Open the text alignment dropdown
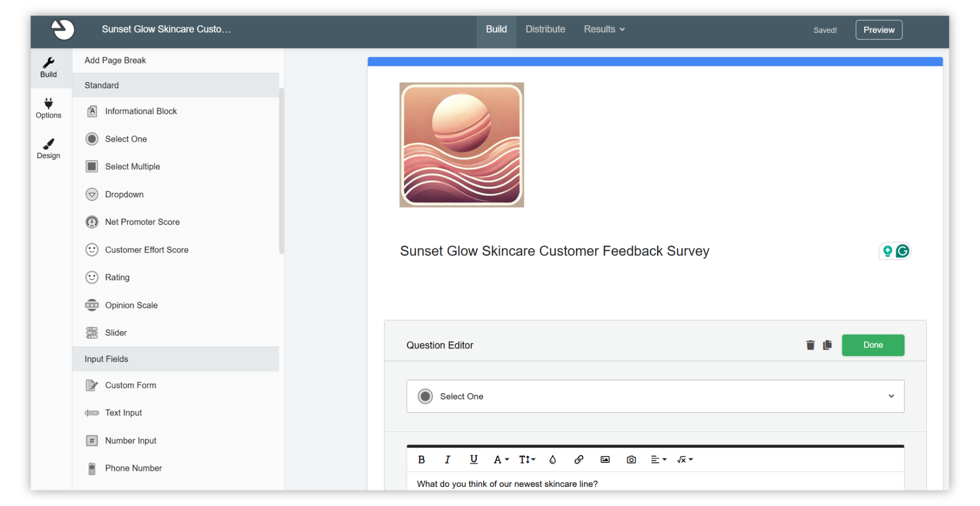Viewport: 980px width, 506px height. (658, 460)
